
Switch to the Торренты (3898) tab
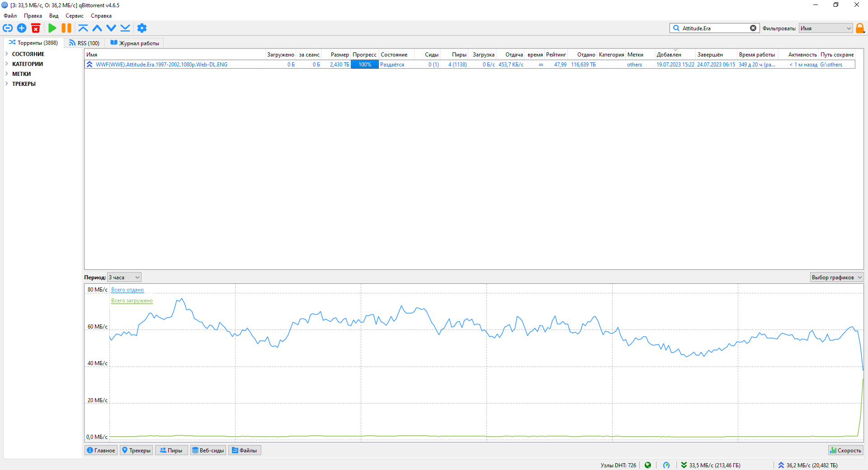click(33, 43)
